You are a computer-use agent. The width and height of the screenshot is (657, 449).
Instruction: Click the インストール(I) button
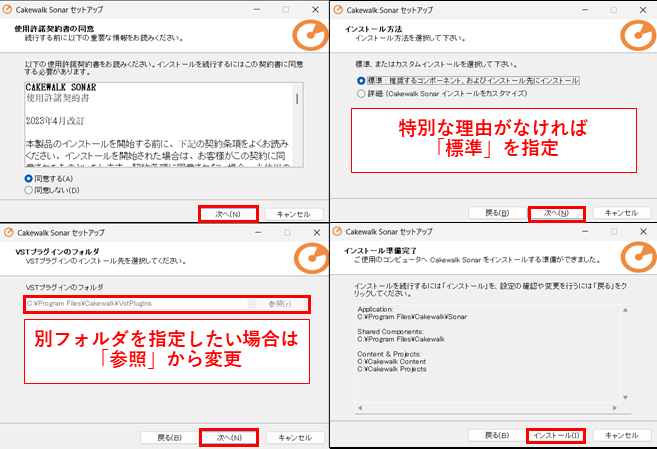556,436
